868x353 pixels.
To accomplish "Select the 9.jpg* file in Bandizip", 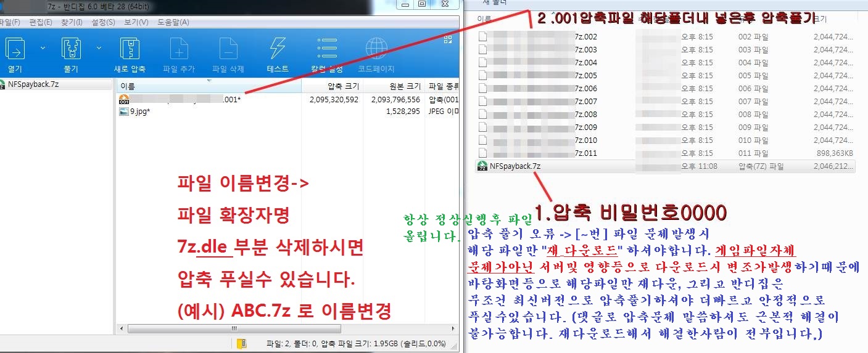I will click(x=140, y=112).
